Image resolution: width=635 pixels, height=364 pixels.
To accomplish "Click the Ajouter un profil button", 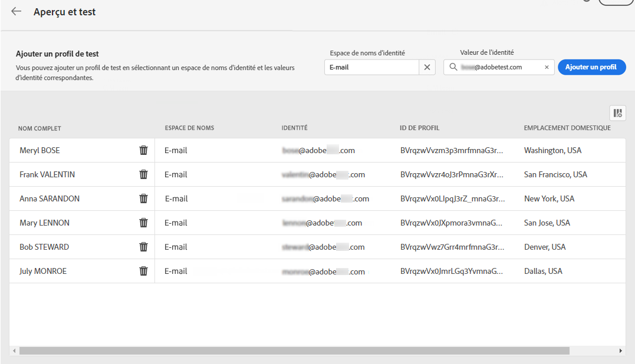I will point(591,67).
